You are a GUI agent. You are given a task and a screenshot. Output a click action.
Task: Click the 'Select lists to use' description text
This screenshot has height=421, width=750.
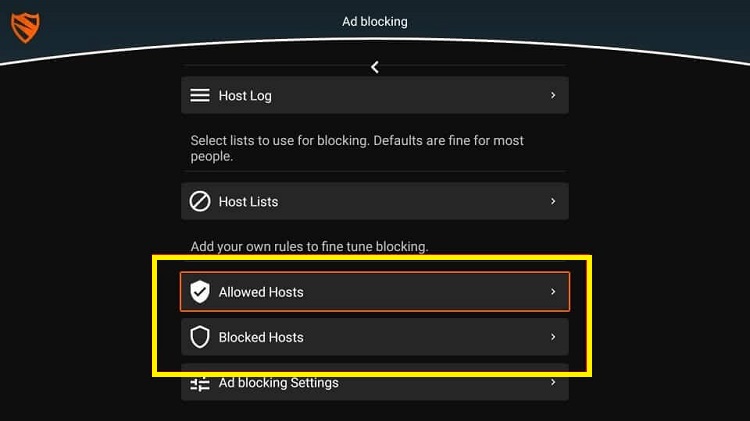click(x=357, y=148)
